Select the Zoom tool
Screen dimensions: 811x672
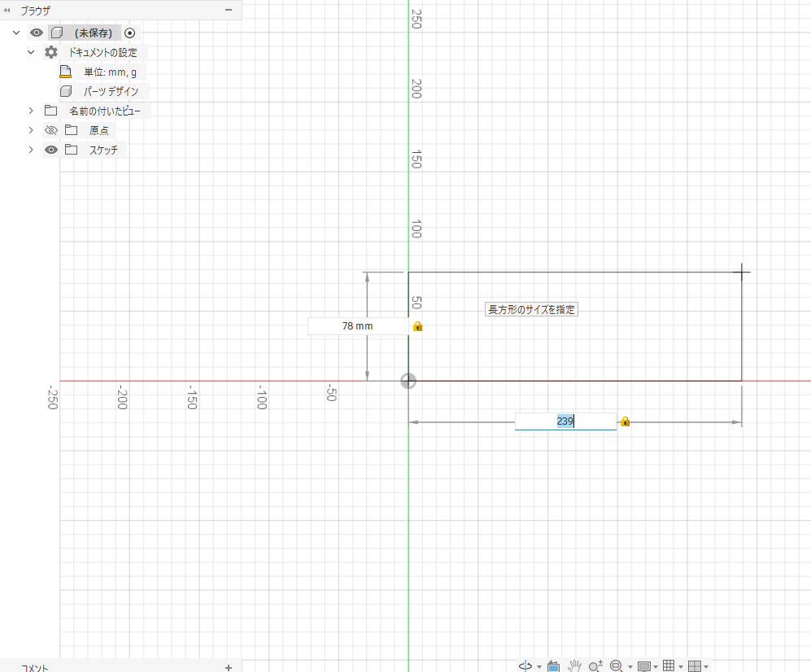click(x=595, y=666)
